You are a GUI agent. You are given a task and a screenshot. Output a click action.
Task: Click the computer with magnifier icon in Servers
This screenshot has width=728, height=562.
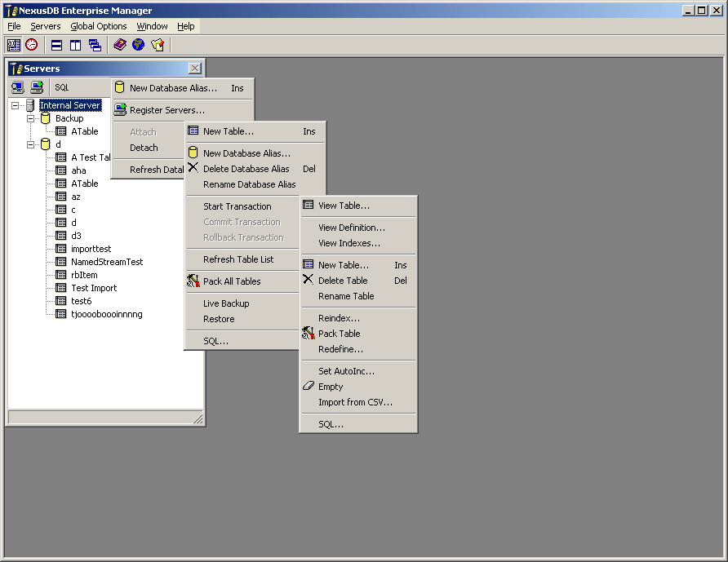click(18, 87)
